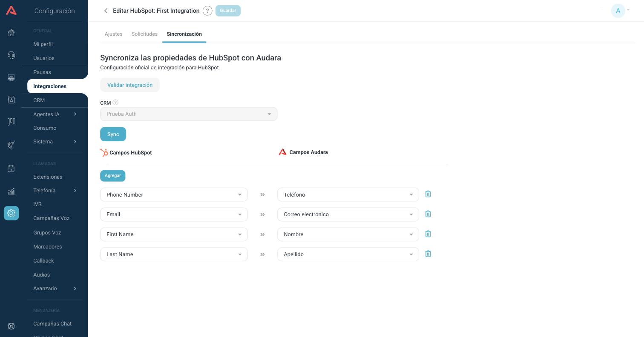Open the rocket campaigns icon in the rail
Screen dimensions: 644x337
11,145
